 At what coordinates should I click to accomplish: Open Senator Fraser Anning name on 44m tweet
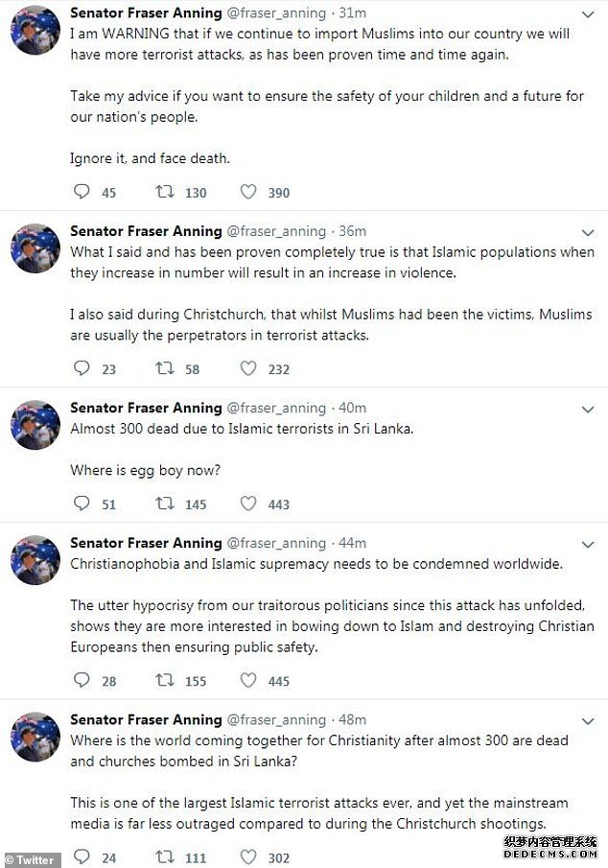coord(146,543)
